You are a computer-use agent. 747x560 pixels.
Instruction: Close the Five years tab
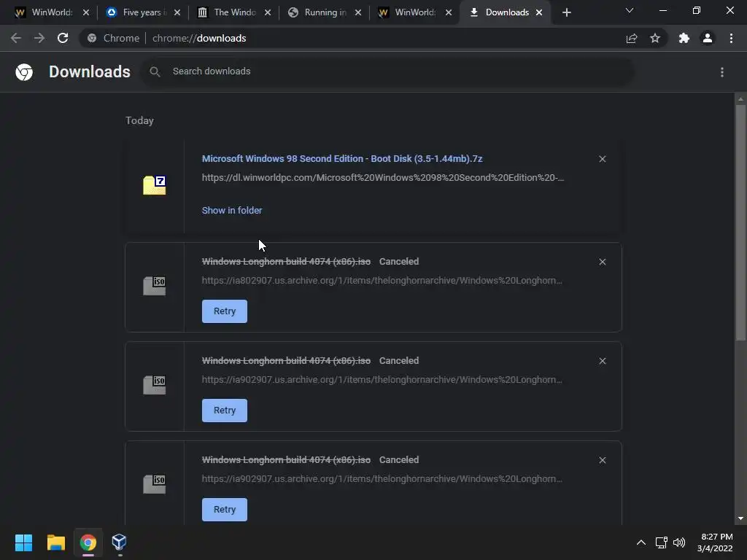coord(177,12)
